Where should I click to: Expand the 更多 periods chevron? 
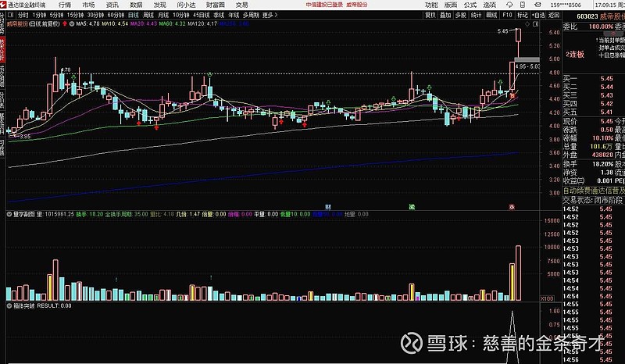pos(276,15)
